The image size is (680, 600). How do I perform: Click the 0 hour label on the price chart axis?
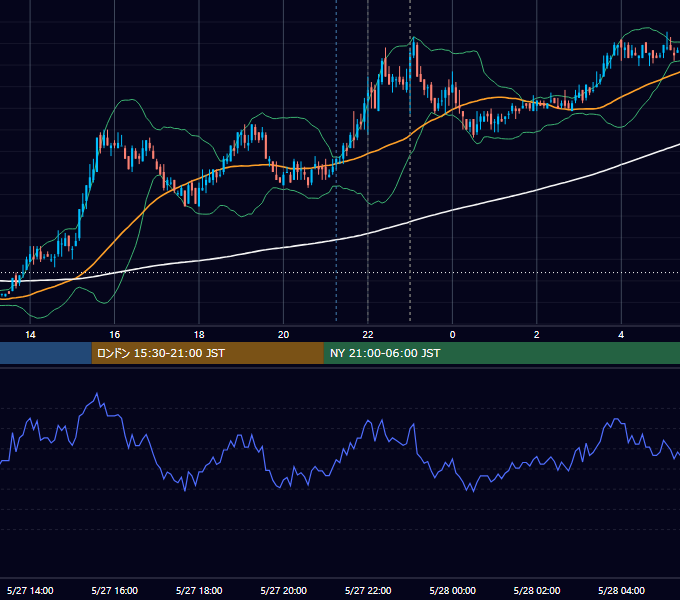[x=452, y=335]
